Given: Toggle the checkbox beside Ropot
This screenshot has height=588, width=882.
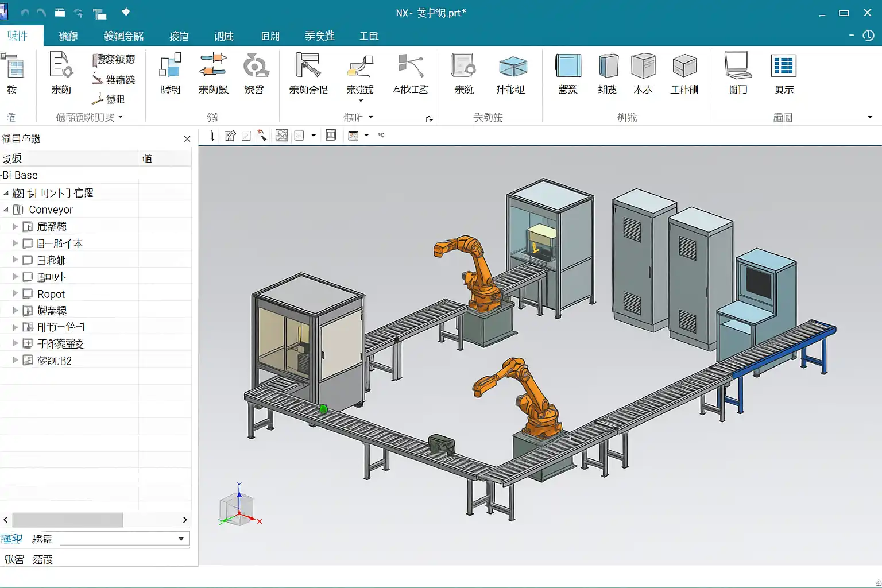Looking at the screenshot, I should (x=28, y=294).
